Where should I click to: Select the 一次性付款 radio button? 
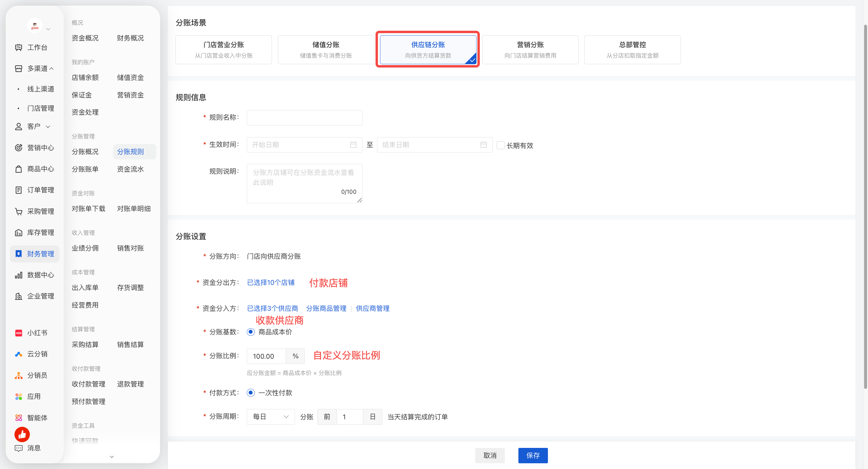pos(250,392)
